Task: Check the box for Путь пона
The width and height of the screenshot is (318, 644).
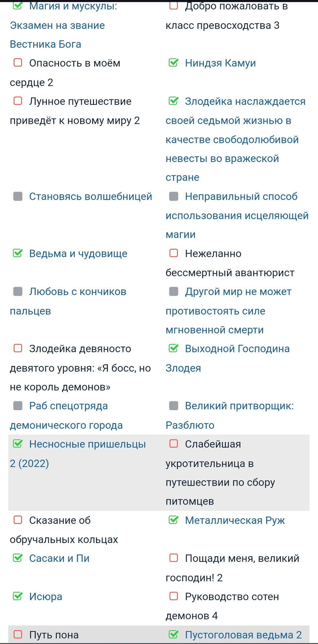Action: [18, 635]
